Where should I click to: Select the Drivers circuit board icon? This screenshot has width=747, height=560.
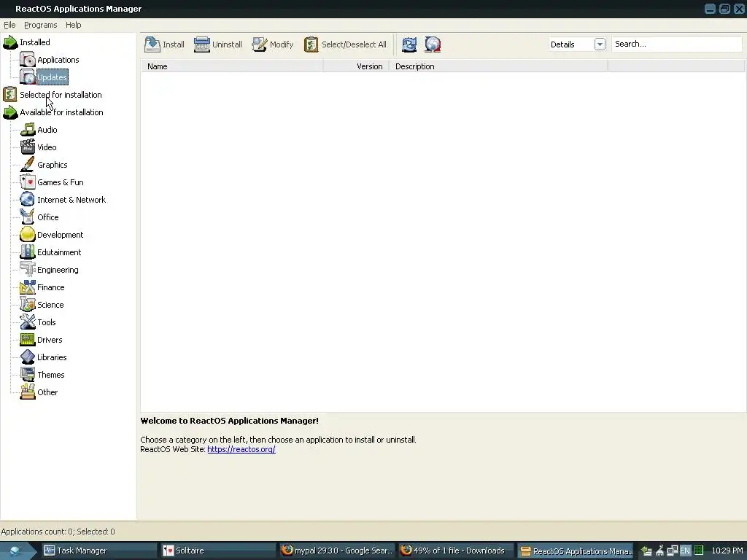coord(28,340)
